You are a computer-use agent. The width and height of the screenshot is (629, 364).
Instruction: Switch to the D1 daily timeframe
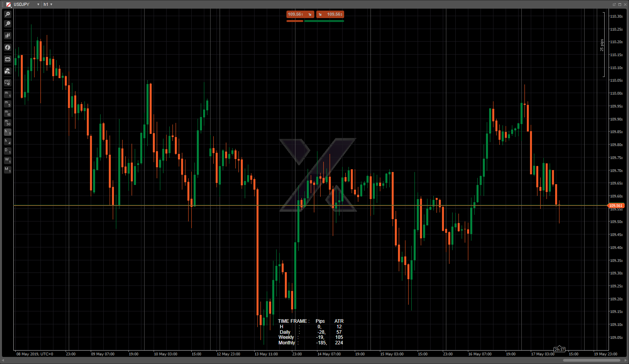(7, 151)
